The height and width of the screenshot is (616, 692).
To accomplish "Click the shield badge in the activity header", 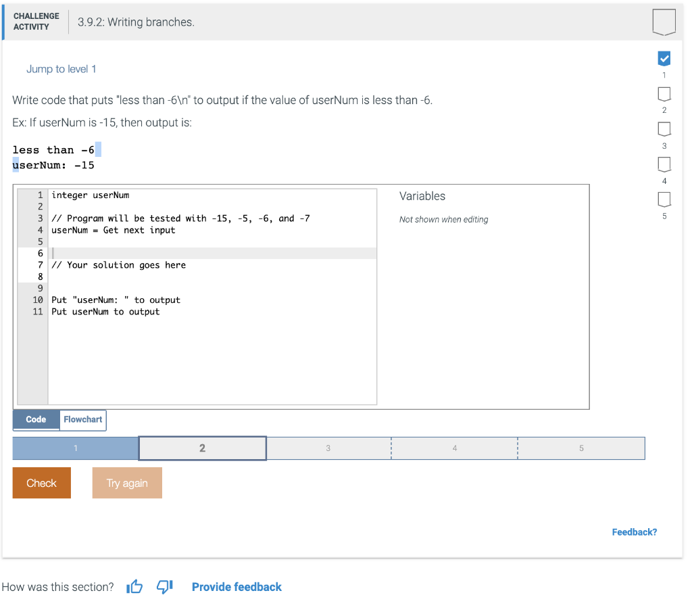I will (664, 21).
